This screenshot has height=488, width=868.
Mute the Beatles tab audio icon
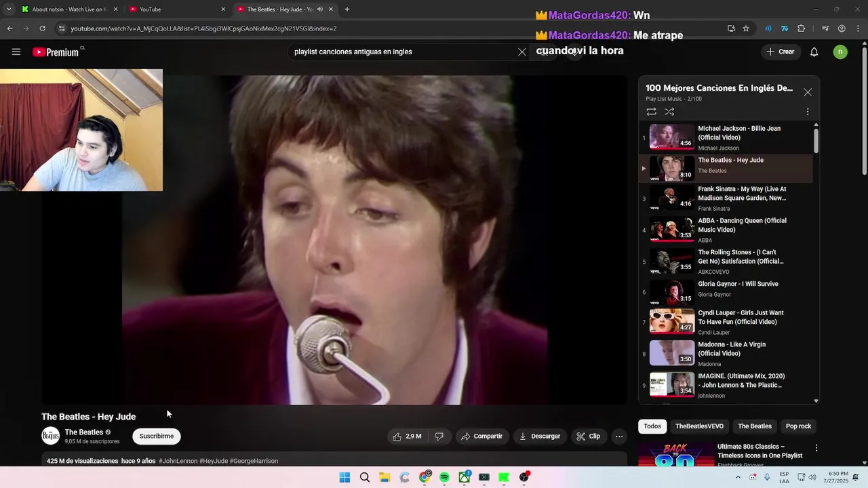pos(319,9)
